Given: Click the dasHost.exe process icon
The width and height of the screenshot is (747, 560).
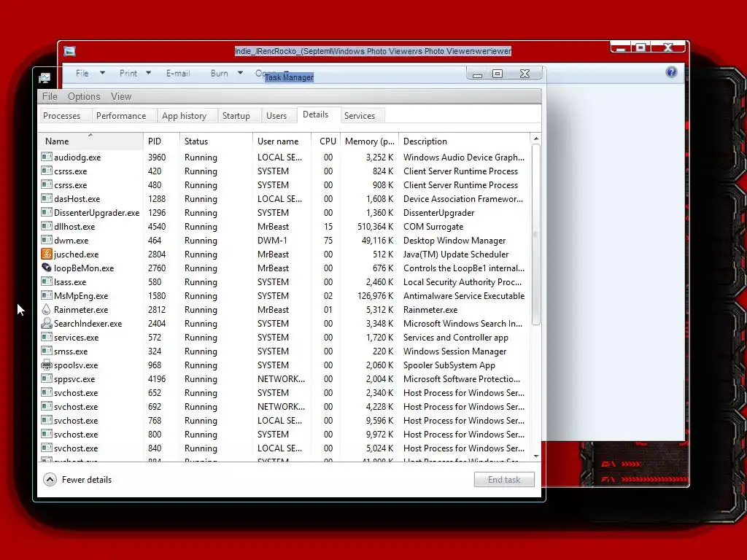Looking at the screenshot, I should tap(46, 198).
